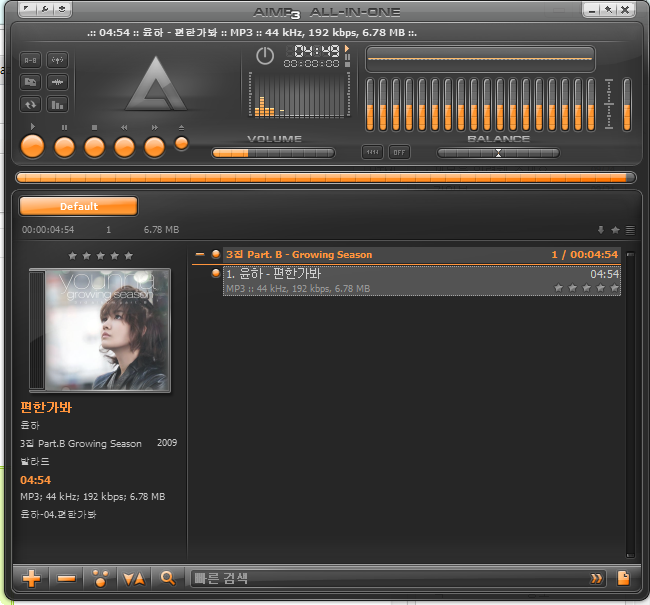This screenshot has height=605, width=650.
Task: Open settings with the wrench icon
Action: 45,9
